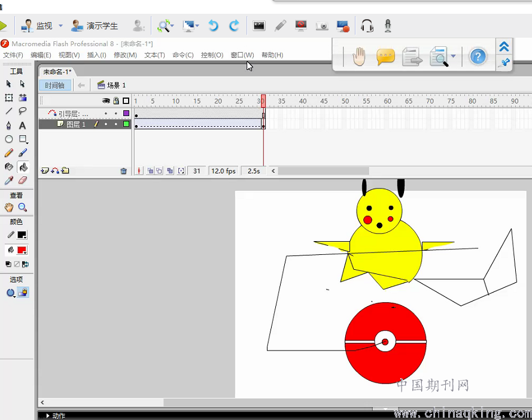The width and height of the screenshot is (532, 420).
Task: Open the brush mode option dropdown
Action: [x=10, y=293]
